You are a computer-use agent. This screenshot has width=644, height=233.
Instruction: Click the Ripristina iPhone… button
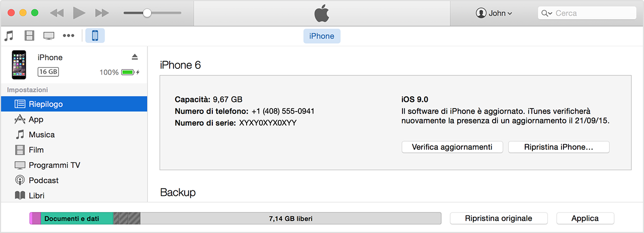tap(558, 147)
